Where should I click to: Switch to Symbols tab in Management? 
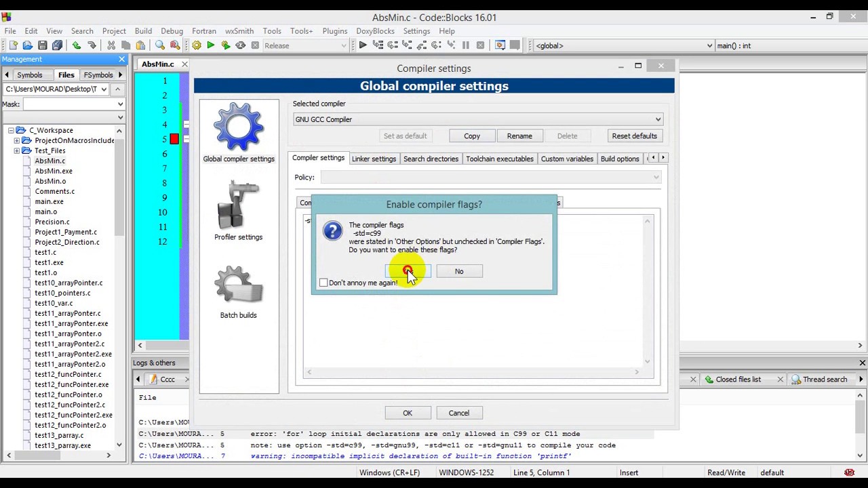(29, 75)
